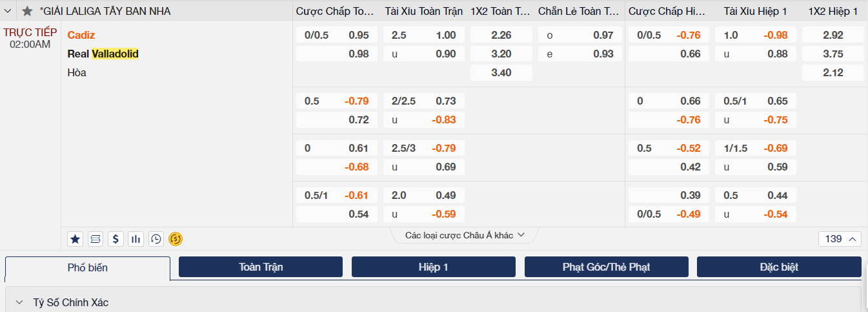Click the gold coin cash-out icon

coord(176,239)
